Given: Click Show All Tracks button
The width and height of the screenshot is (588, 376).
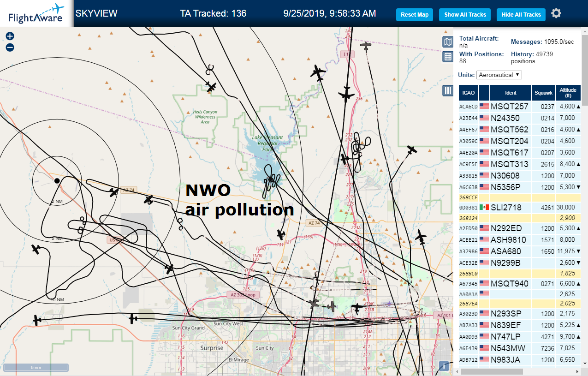Looking at the screenshot, I should click(465, 15).
